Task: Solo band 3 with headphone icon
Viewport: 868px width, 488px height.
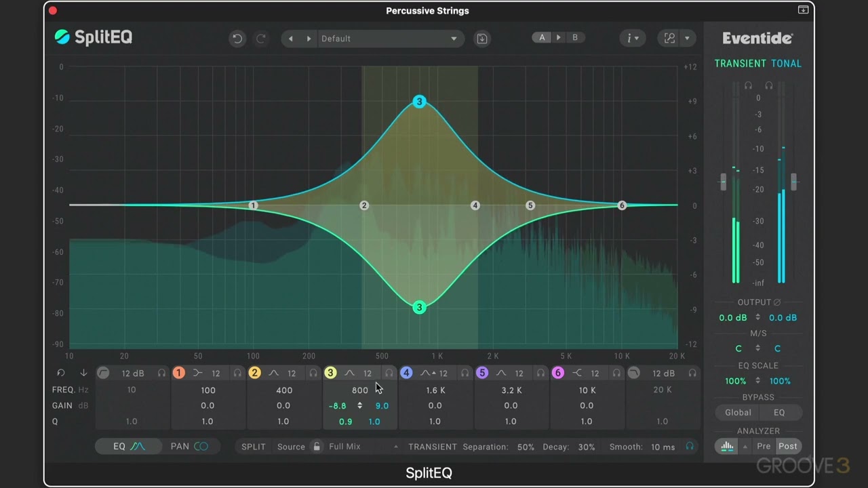Action: point(389,373)
